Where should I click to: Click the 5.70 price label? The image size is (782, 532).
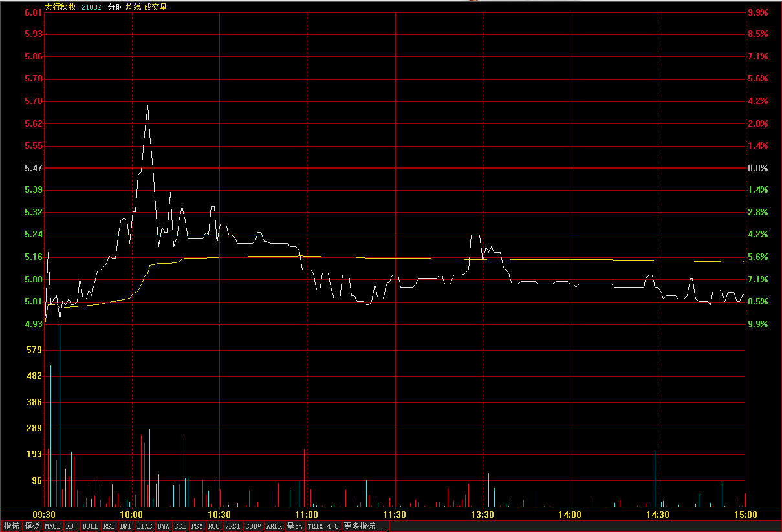pos(34,101)
